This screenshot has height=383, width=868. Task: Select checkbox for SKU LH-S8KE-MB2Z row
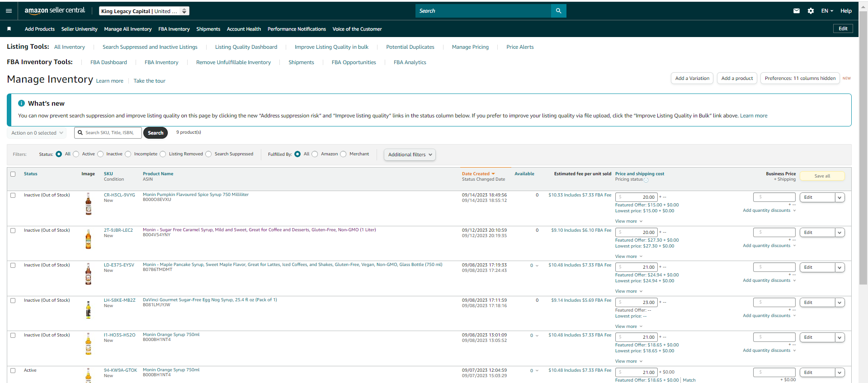(x=13, y=300)
